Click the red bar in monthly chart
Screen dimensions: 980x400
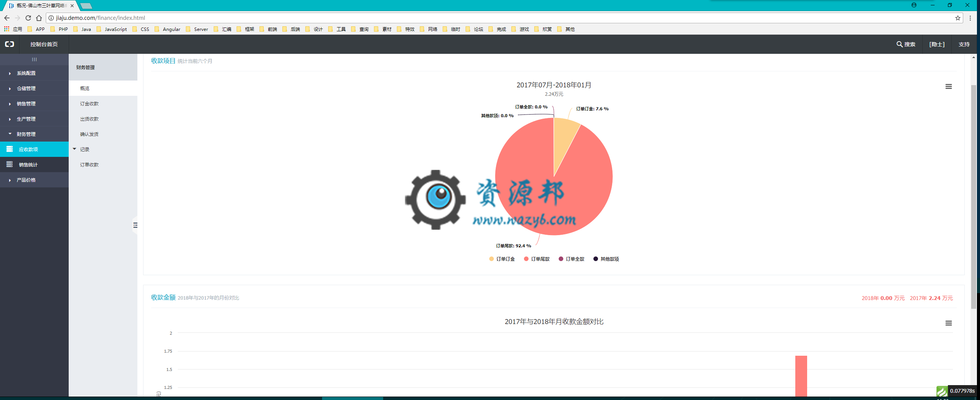[801, 376]
